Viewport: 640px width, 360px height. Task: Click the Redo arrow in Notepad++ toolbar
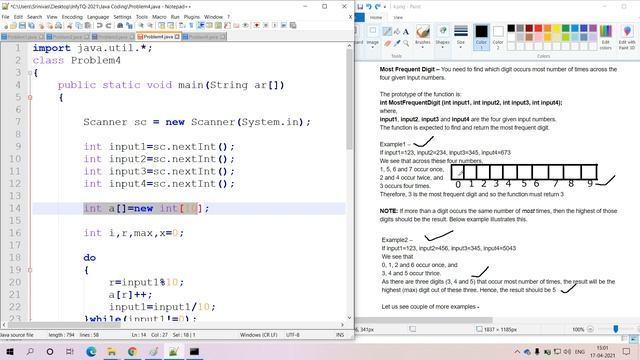point(109,25)
